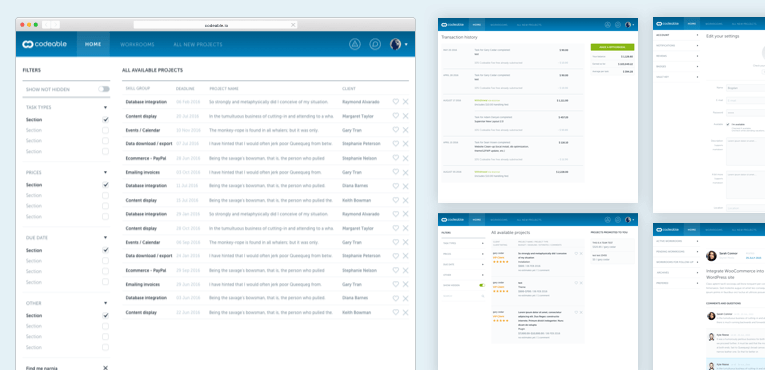Dismiss the Database integration project due 06 Feb 2016
This screenshot has height=370, width=765.
(405, 102)
